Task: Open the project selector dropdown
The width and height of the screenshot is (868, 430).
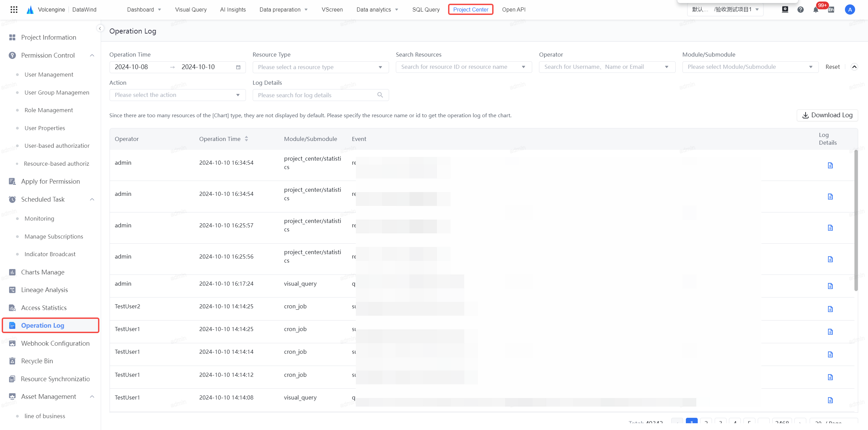Action: point(725,9)
